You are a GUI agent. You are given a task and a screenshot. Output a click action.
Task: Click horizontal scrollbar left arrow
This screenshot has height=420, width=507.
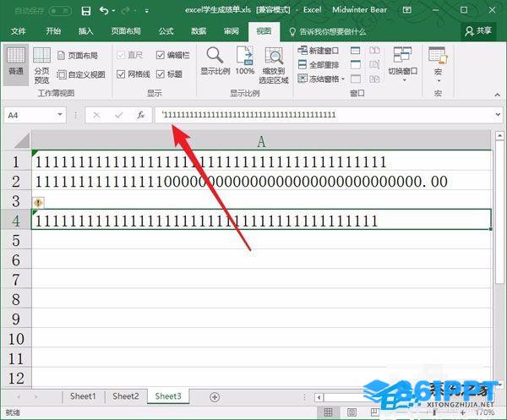[319, 397]
